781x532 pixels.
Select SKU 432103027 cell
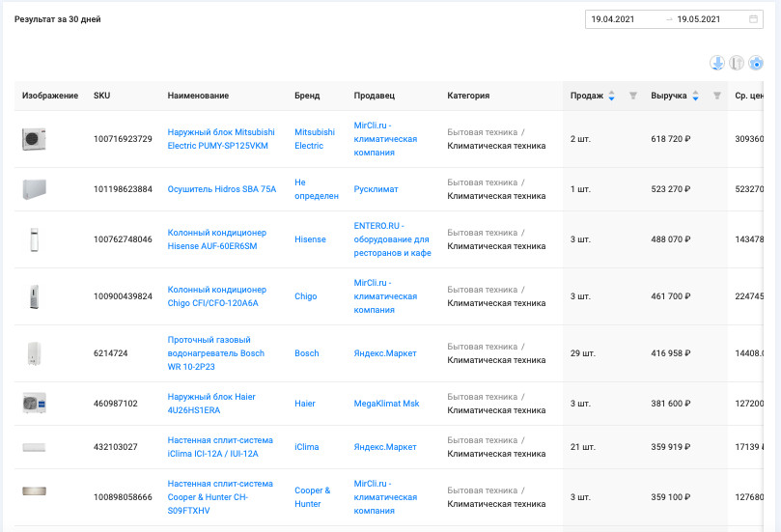[x=116, y=447]
